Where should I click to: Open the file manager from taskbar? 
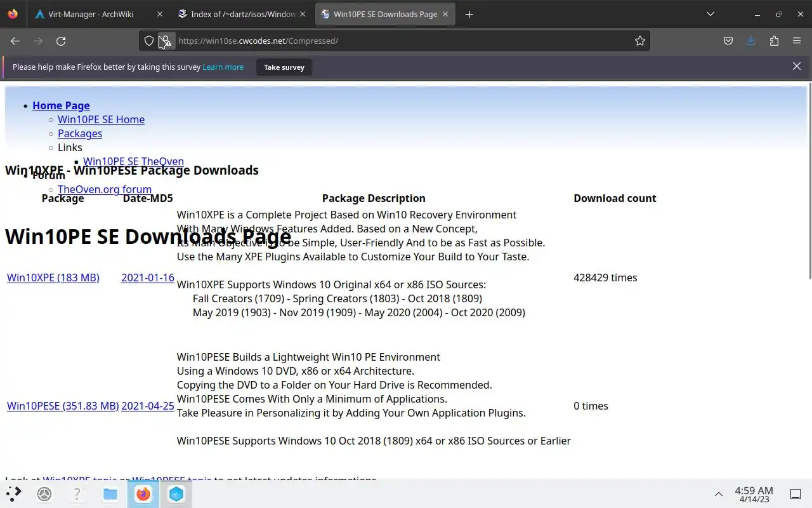click(110, 493)
